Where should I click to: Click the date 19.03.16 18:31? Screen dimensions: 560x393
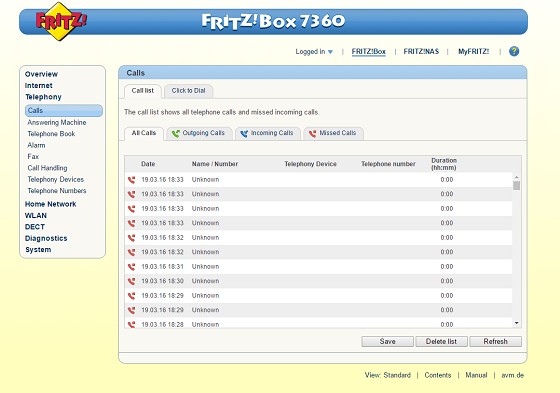tap(162, 267)
